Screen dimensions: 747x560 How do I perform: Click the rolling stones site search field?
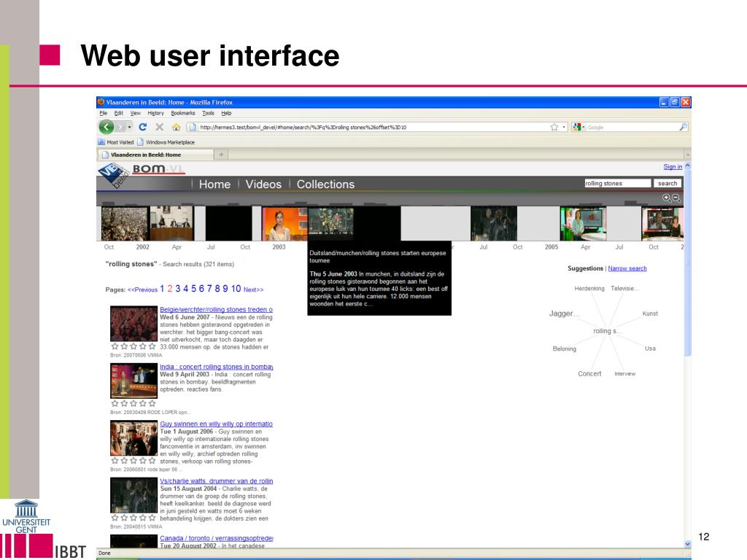click(x=617, y=183)
